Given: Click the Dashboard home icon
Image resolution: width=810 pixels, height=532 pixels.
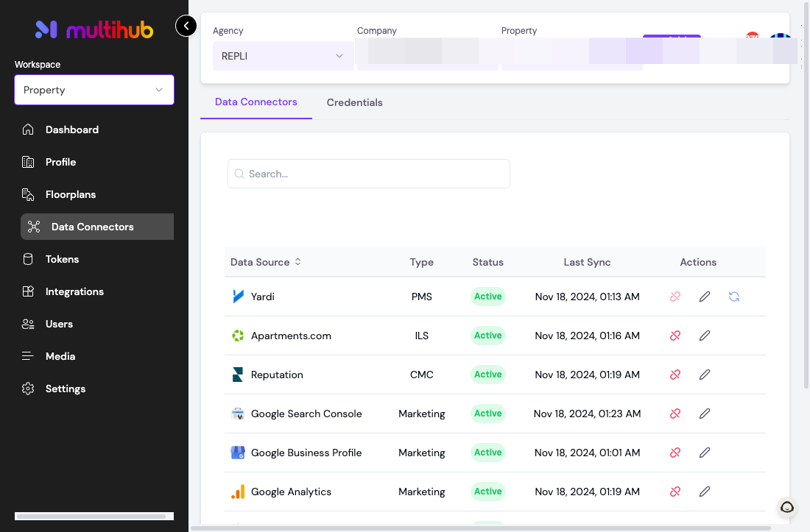Looking at the screenshot, I should [x=28, y=130].
